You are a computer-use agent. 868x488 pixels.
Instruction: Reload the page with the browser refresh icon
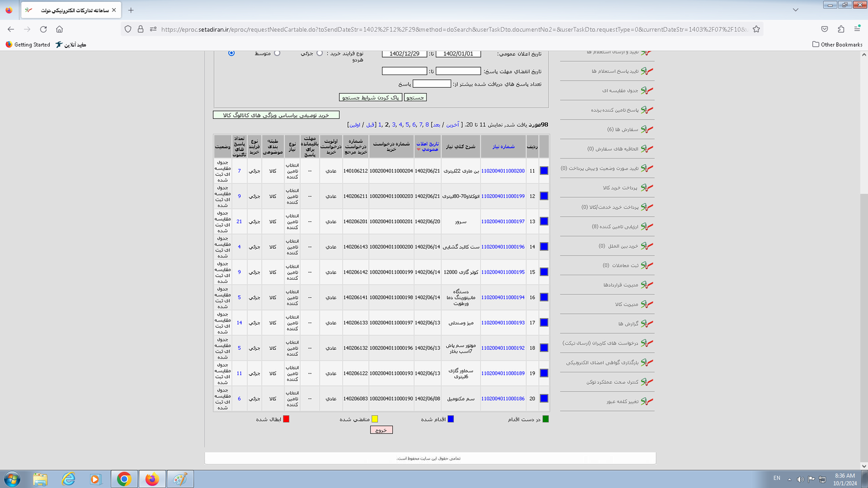point(43,29)
